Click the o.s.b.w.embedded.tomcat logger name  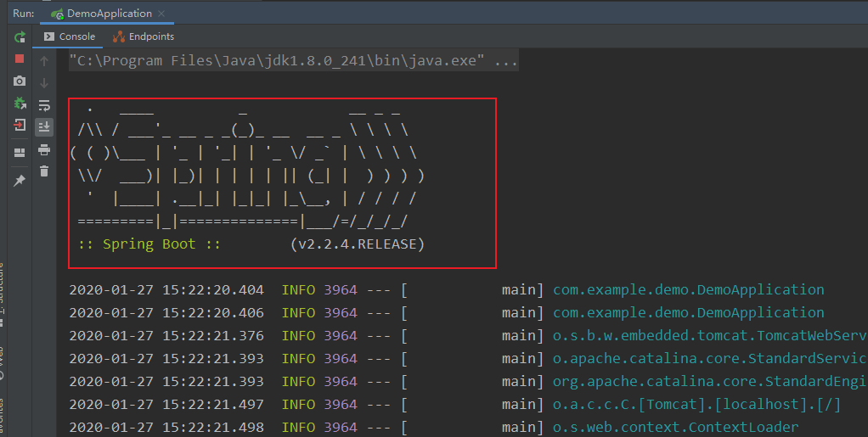pyautogui.click(x=710, y=335)
